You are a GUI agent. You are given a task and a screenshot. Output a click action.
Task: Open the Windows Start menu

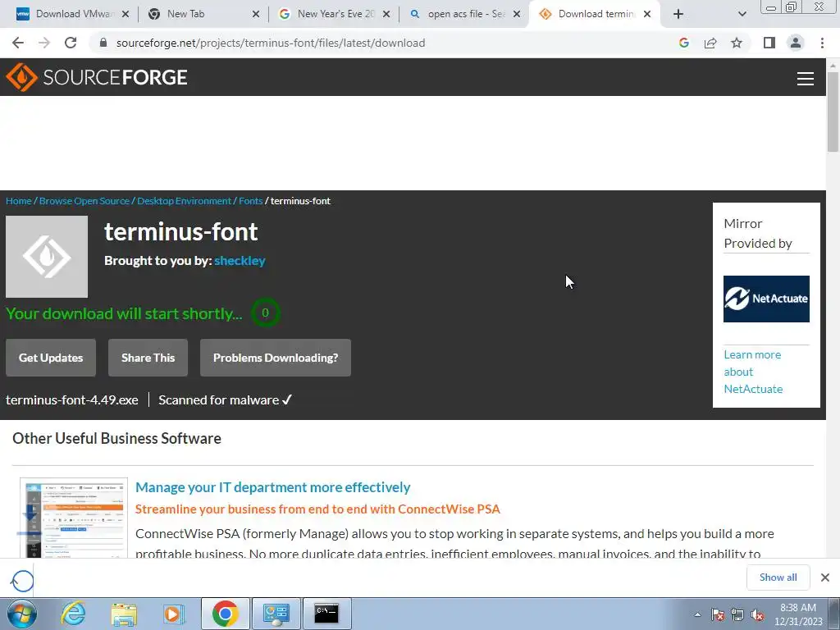22,614
